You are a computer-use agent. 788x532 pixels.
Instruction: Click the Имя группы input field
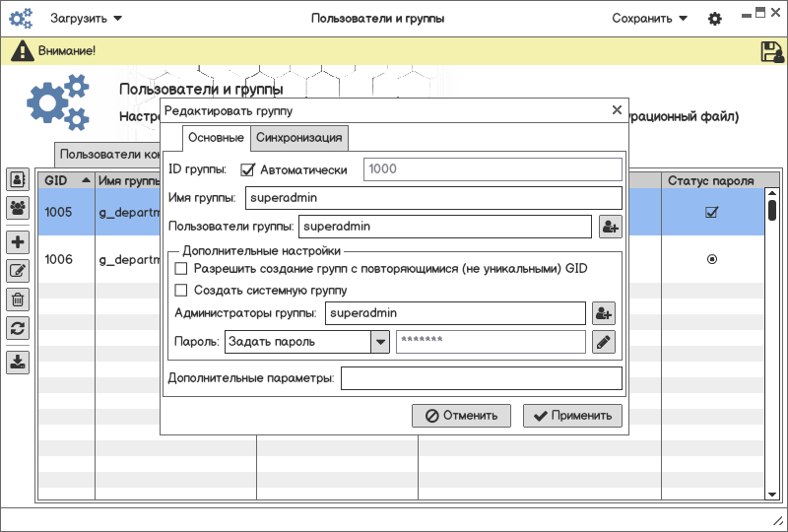click(x=433, y=198)
